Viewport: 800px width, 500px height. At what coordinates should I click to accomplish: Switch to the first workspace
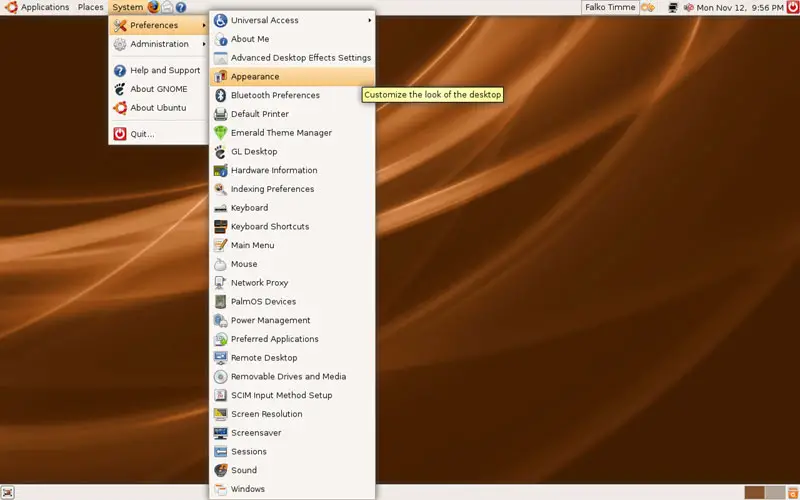[755, 492]
